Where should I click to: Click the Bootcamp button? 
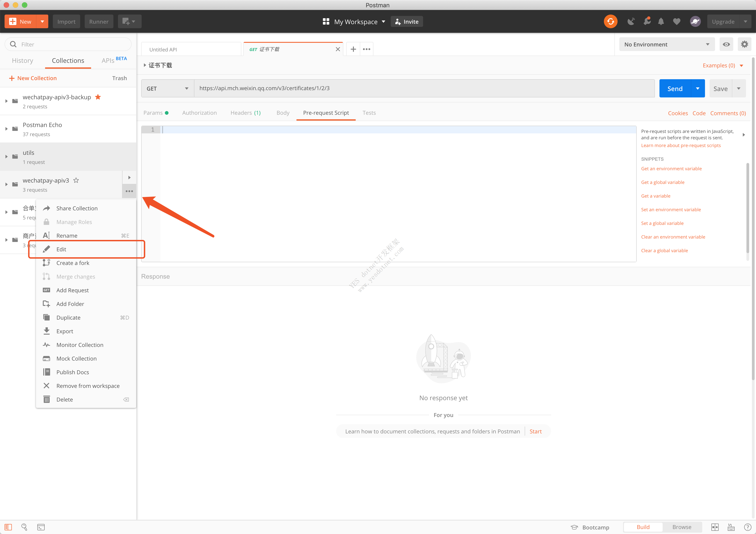pos(590,527)
